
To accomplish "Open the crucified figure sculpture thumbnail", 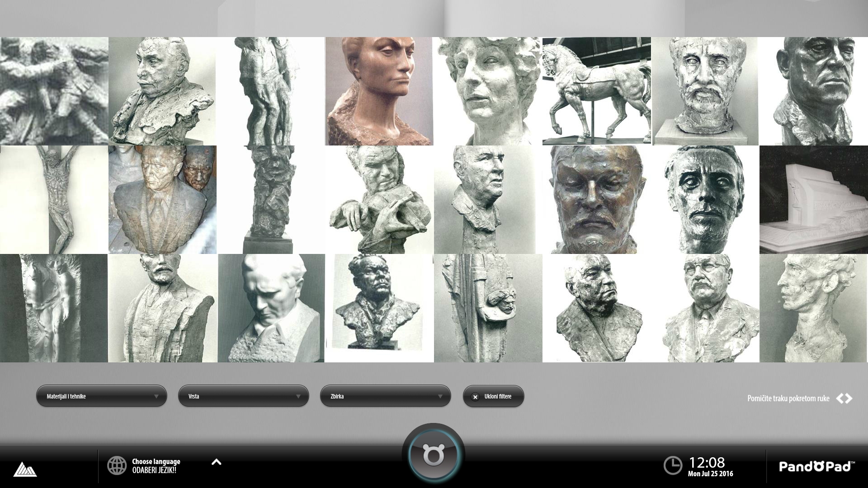I will tap(54, 200).
